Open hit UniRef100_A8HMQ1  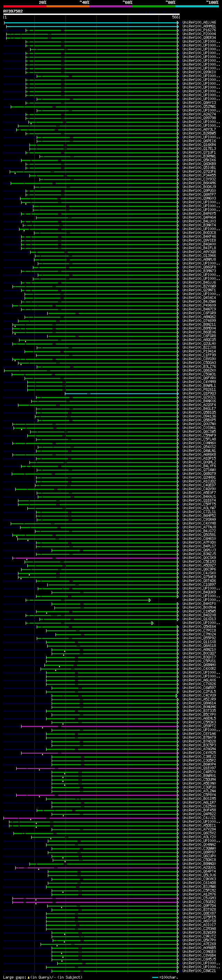[x=199, y=26]
